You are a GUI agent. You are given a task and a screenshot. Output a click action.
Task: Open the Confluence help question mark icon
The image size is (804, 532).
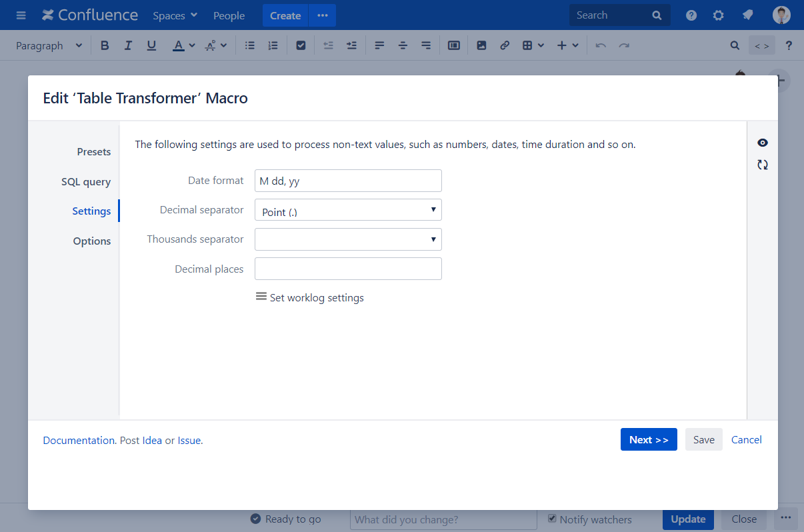pyautogui.click(x=691, y=15)
